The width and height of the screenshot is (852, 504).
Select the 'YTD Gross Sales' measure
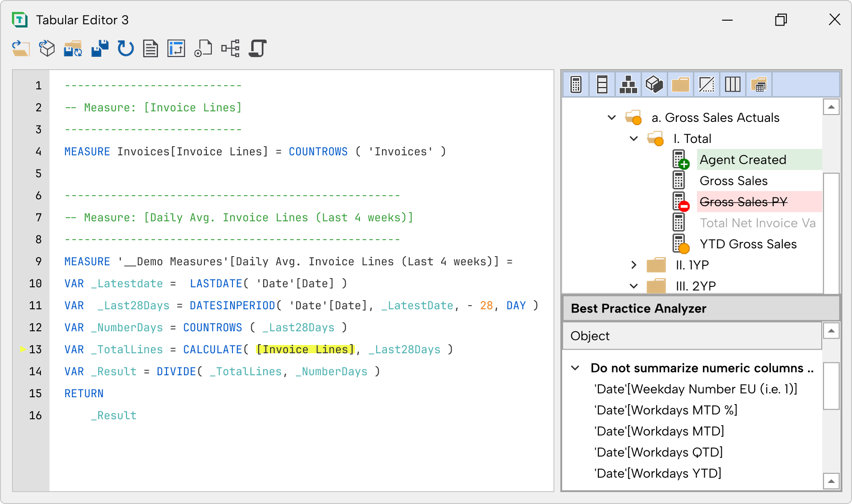click(x=748, y=244)
